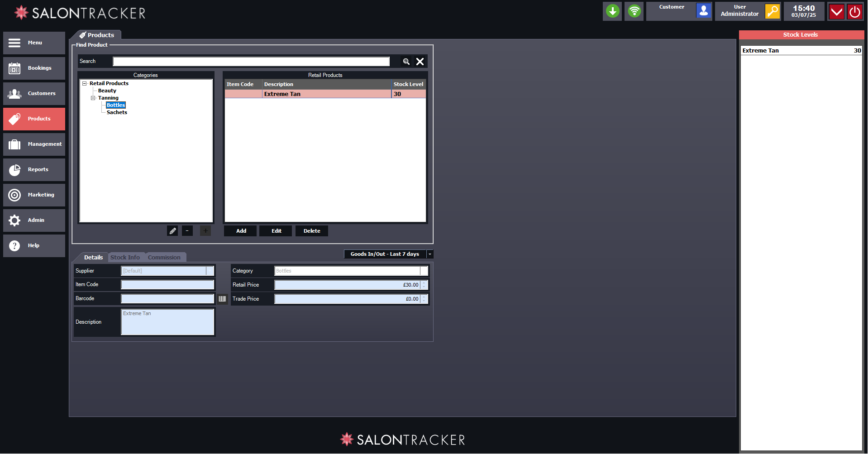Viewport: 868px width, 455px height.
Task: Click the Delete product button
Action: (x=312, y=231)
